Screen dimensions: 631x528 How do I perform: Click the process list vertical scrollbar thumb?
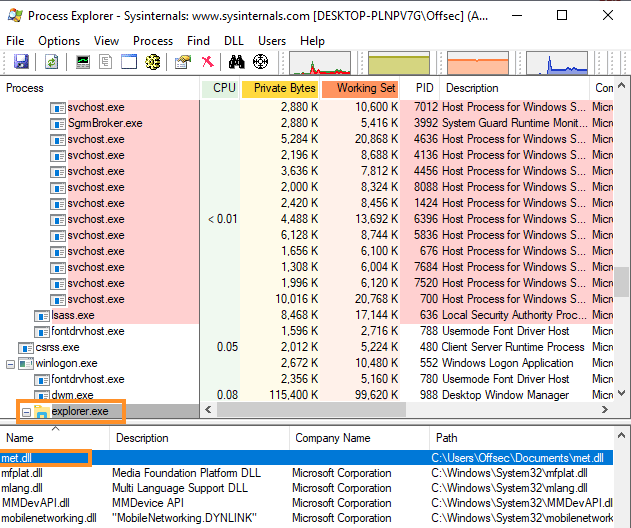(x=621, y=281)
